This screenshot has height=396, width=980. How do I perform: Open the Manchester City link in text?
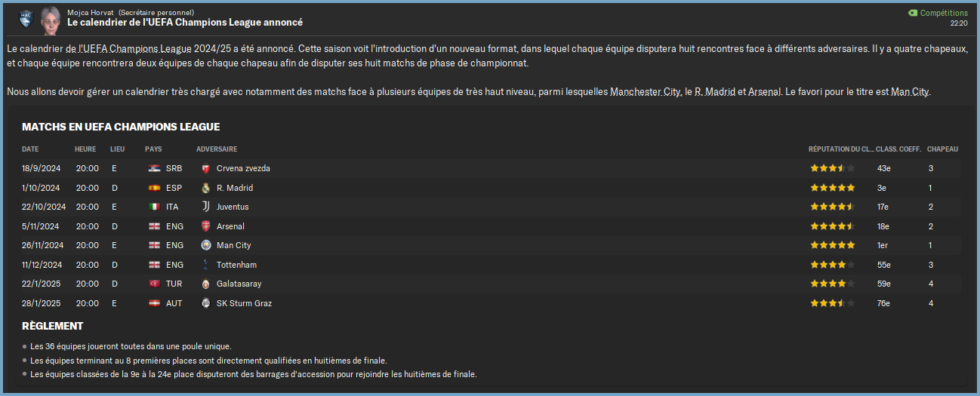(646, 92)
